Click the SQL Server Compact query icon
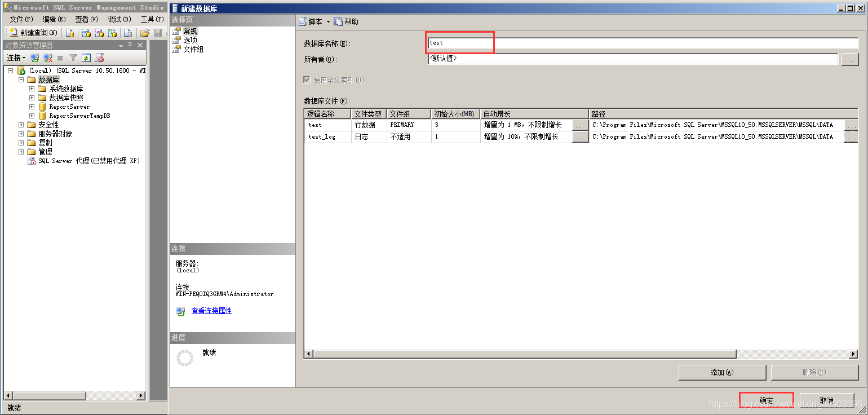The width and height of the screenshot is (868, 415). [128, 33]
